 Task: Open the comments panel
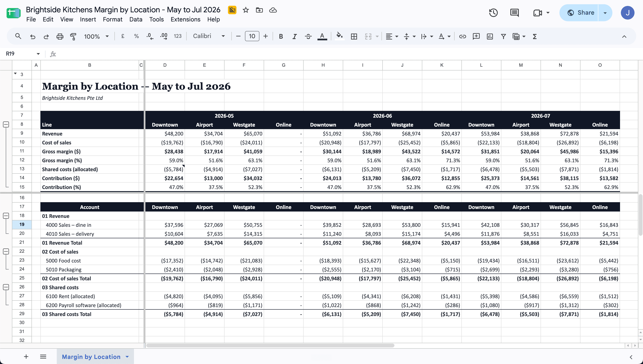click(514, 13)
